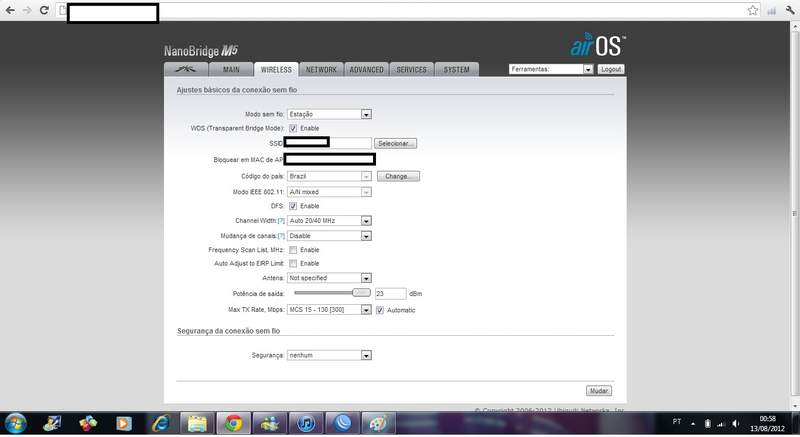The width and height of the screenshot is (800, 437).
Task: Open Paint from the taskbar
Action: point(378,423)
